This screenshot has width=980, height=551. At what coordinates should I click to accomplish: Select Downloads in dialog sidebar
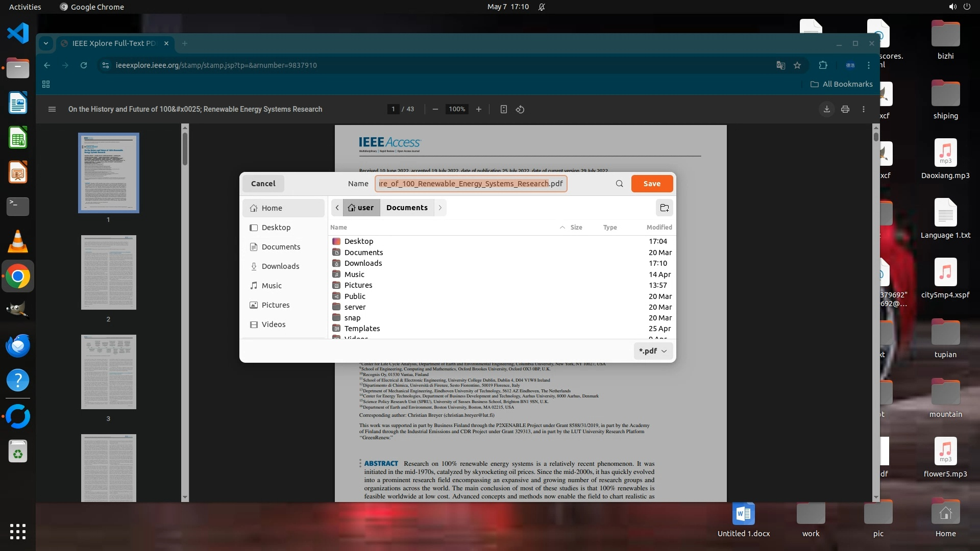coord(280,266)
